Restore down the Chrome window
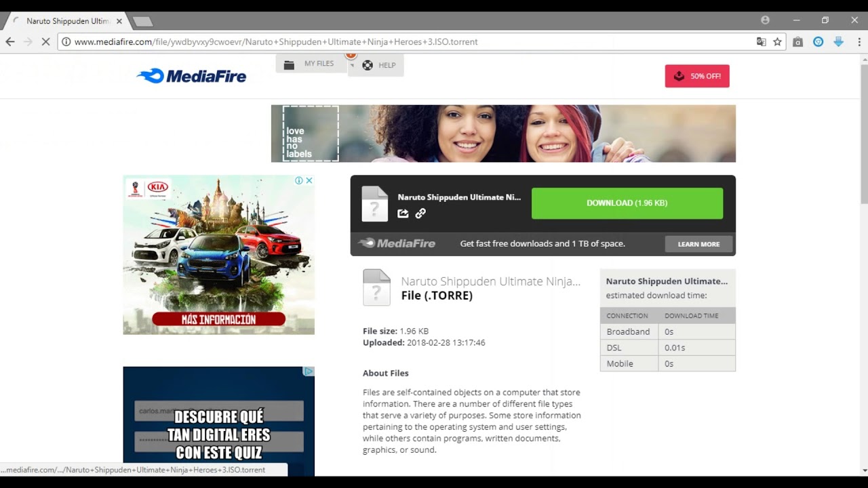 [825, 20]
